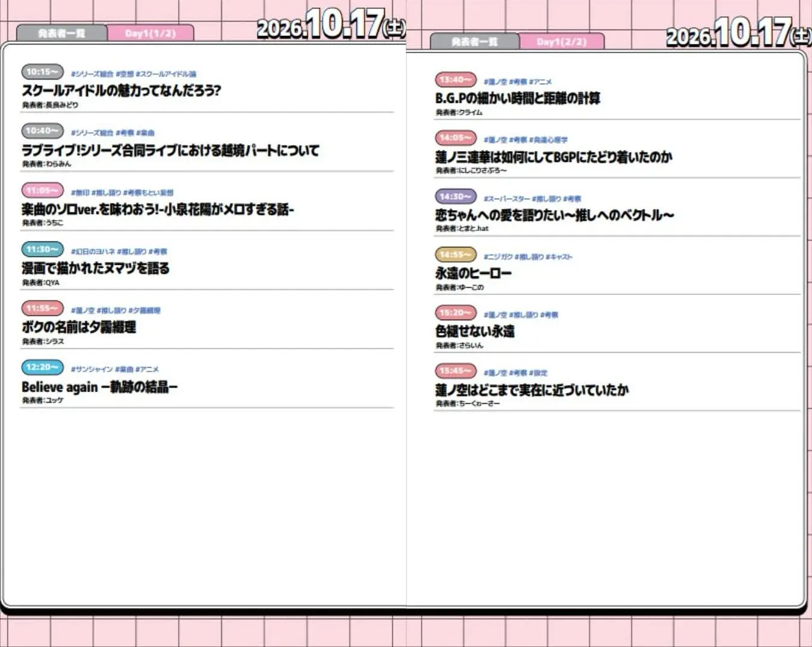This screenshot has width=812, height=647.
Task: Select the 発表者一覧 tab beside Day1(2/2)
Action: (475, 42)
